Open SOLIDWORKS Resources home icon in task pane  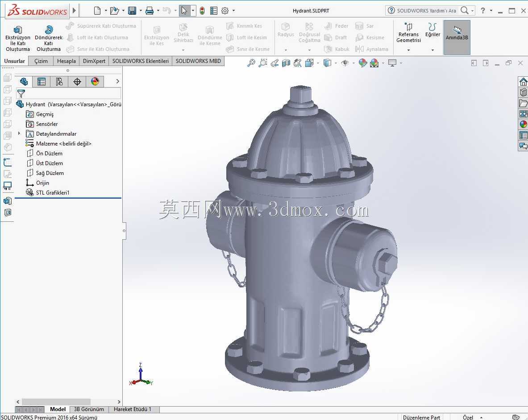point(523,82)
